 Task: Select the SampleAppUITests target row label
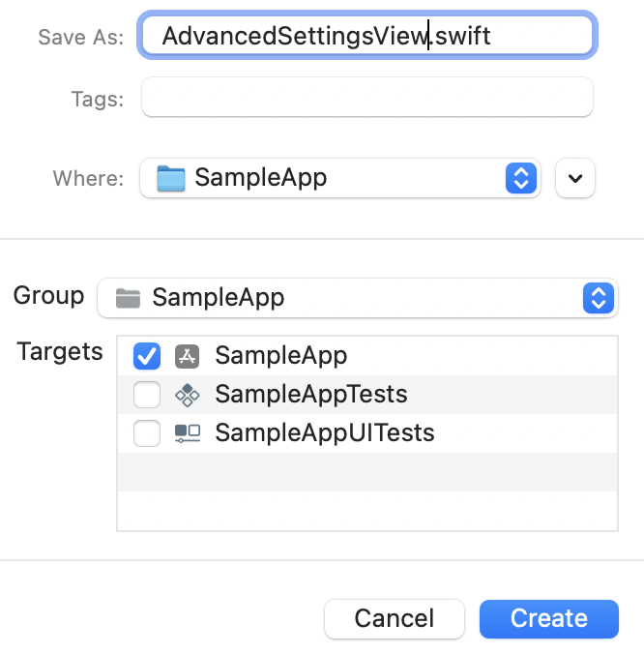pyautogui.click(x=325, y=432)
